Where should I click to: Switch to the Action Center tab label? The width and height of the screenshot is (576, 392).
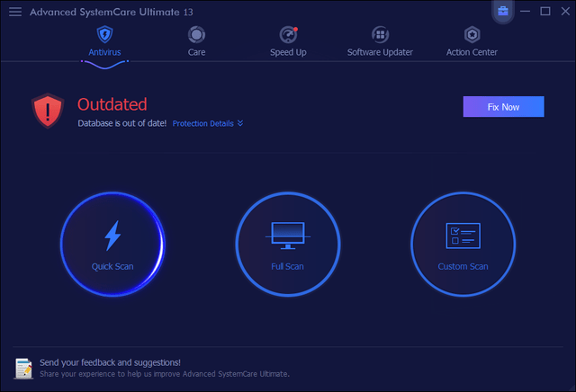click(472, 52)
